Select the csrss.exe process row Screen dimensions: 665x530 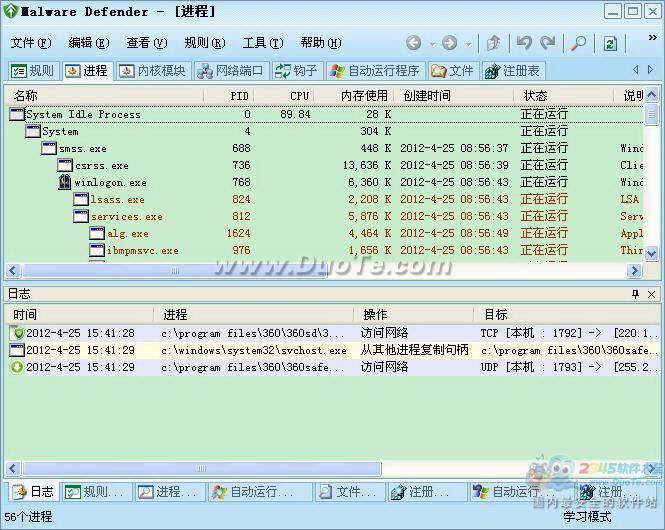tap(326, 165)
